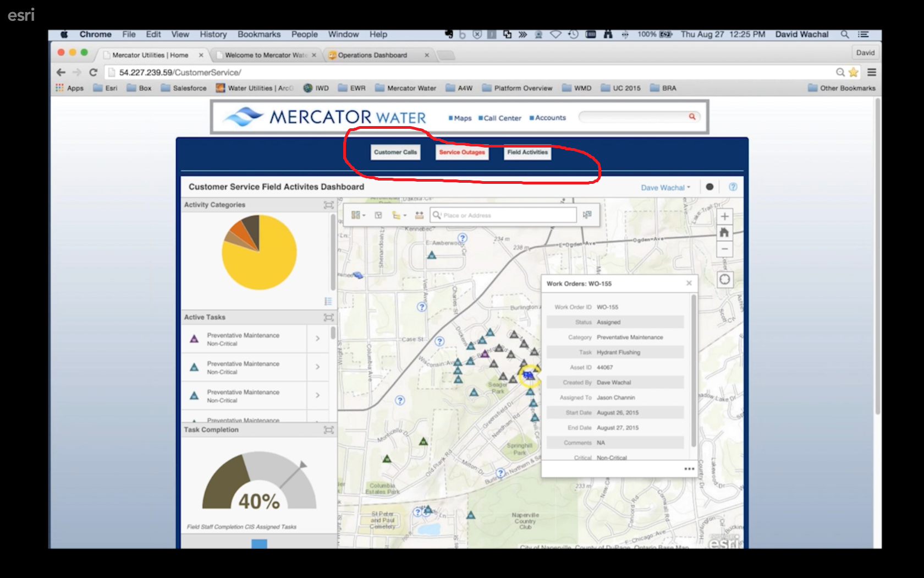Click the popup vertical scrollbar
Screen dimensions: 924x578
694,370
